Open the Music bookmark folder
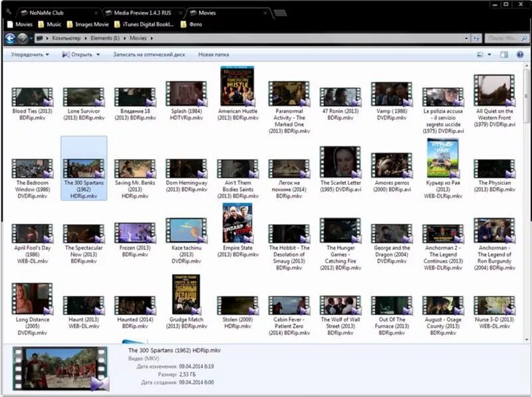The image size is (532, 397). (x=50, y=25)
